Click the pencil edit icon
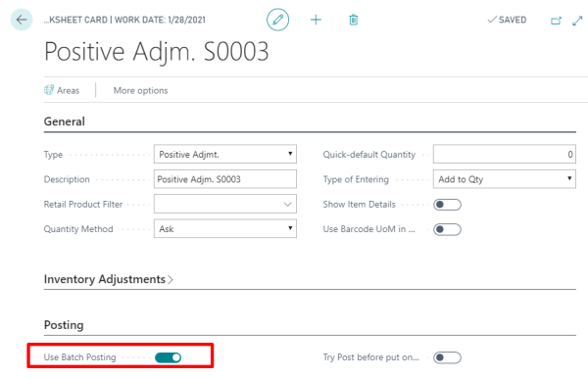Viewport: 588px width, 378px height. point(278,20)
